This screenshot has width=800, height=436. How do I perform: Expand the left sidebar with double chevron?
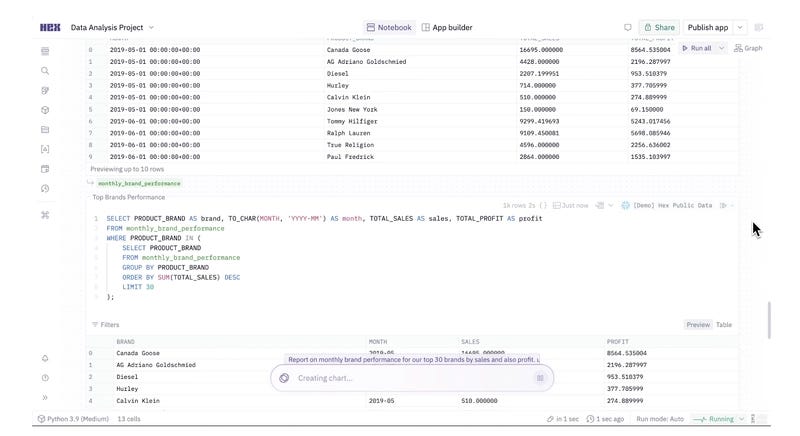click(45, 397)
